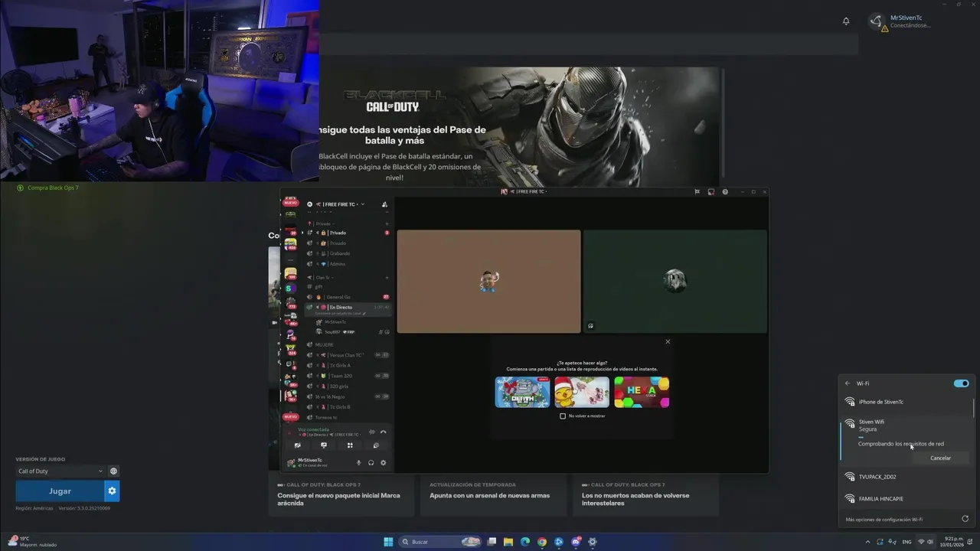This screenshot has height=551, width=980.
Task: Click the region globe icon in Battle.net
Action: pyautogui.click(x=113, y=471)
